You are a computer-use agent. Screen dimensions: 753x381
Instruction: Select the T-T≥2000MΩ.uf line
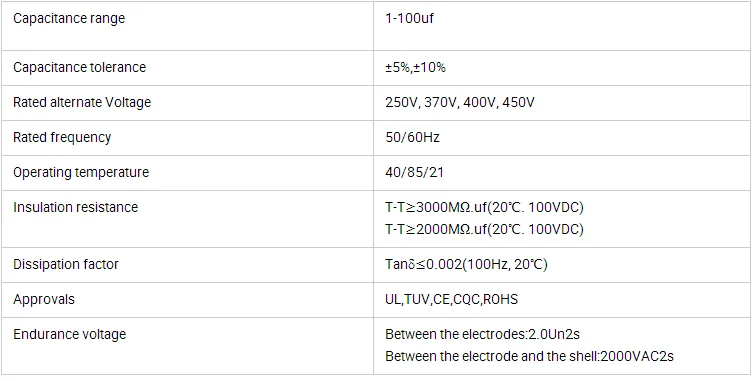pos(485,230)
